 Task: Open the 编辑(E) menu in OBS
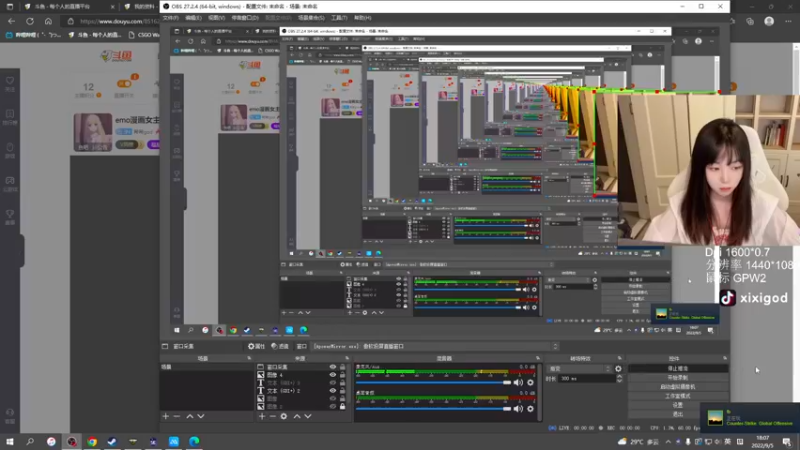[193, 18]
